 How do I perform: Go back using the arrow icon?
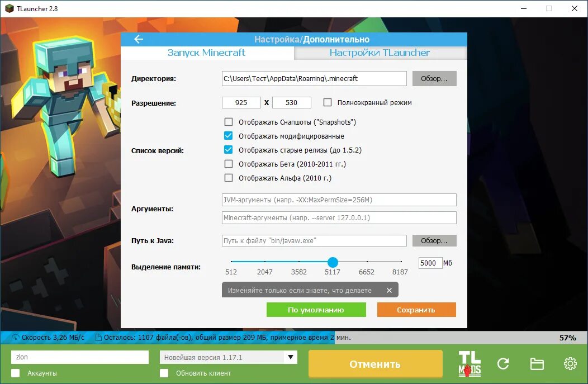[139, 39]
